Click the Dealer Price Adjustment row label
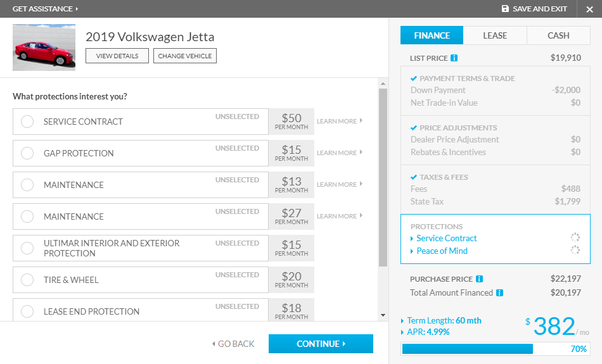 point(454,140)
